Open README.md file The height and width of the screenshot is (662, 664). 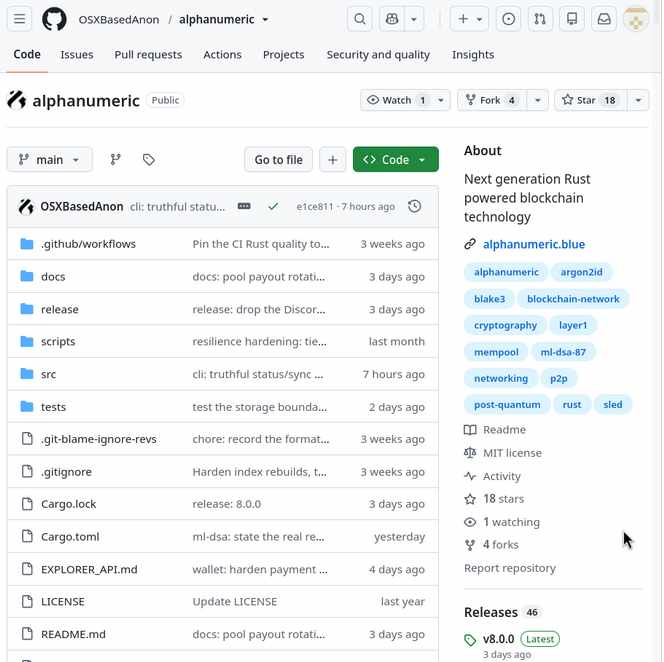click(x=73, y=634)
